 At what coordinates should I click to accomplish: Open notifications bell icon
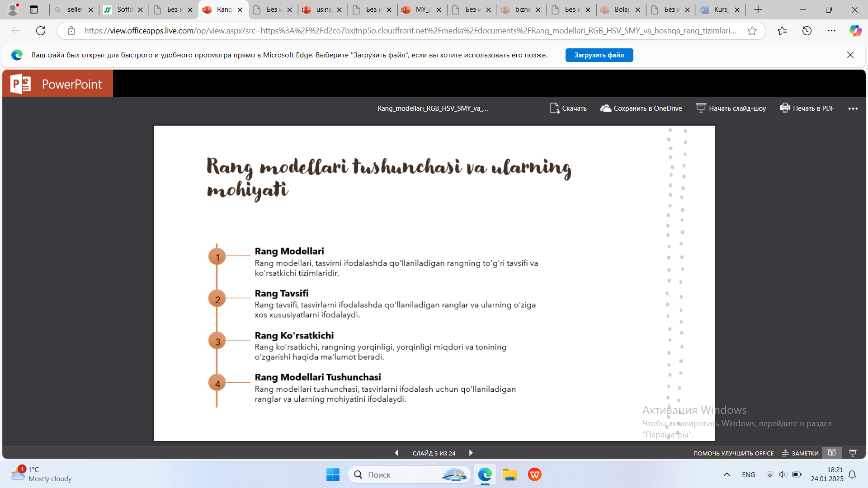[852, 474]
